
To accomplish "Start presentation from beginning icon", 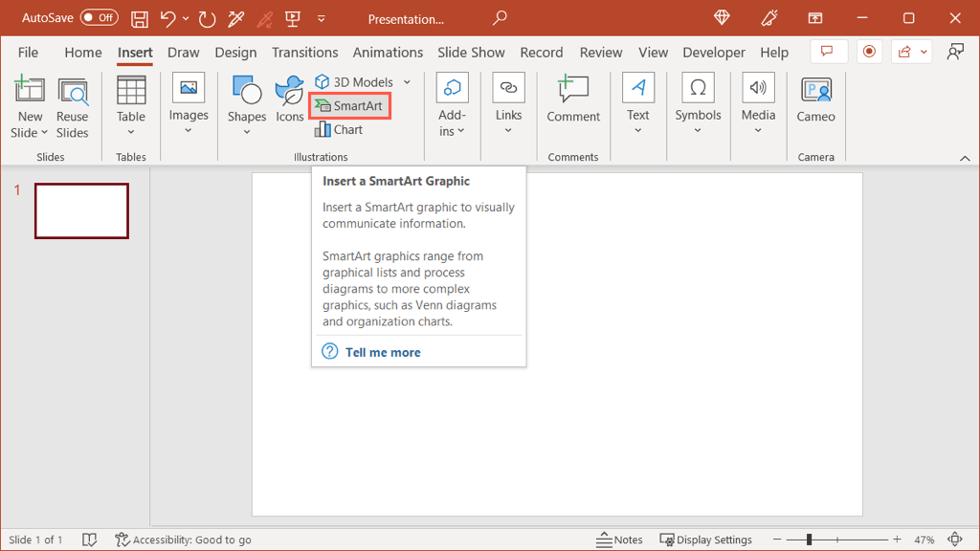I will pyautogui.click(x=293, y=19).
